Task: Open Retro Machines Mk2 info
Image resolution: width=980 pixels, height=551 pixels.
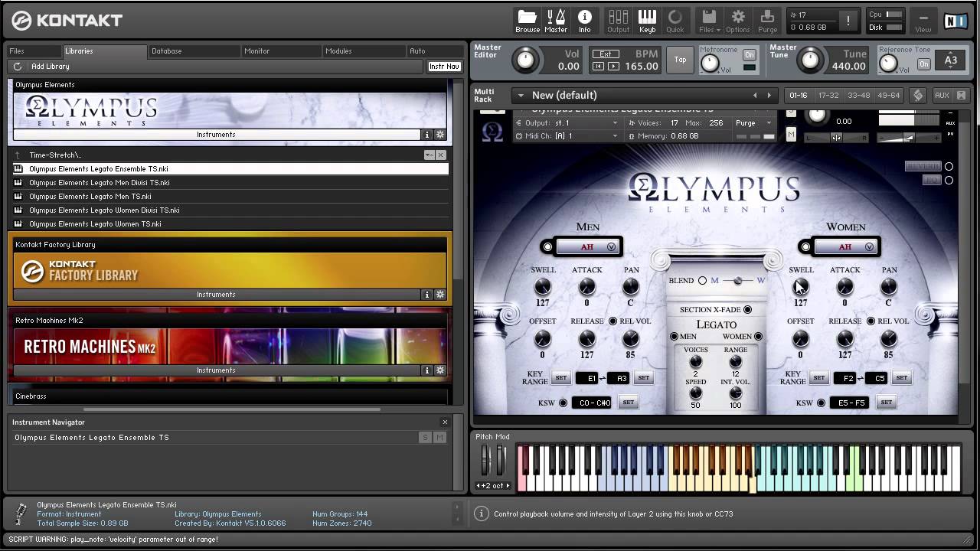Action: coord(427,370)
